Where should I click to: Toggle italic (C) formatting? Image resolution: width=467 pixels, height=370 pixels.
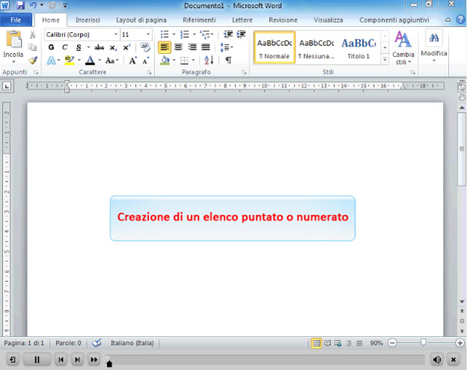point(65,47)
